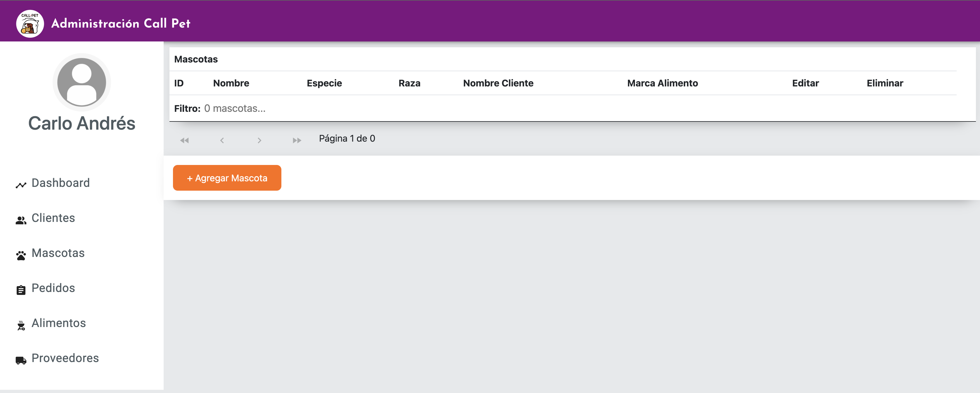Click the Alimentos grill icon

(21, 325)
